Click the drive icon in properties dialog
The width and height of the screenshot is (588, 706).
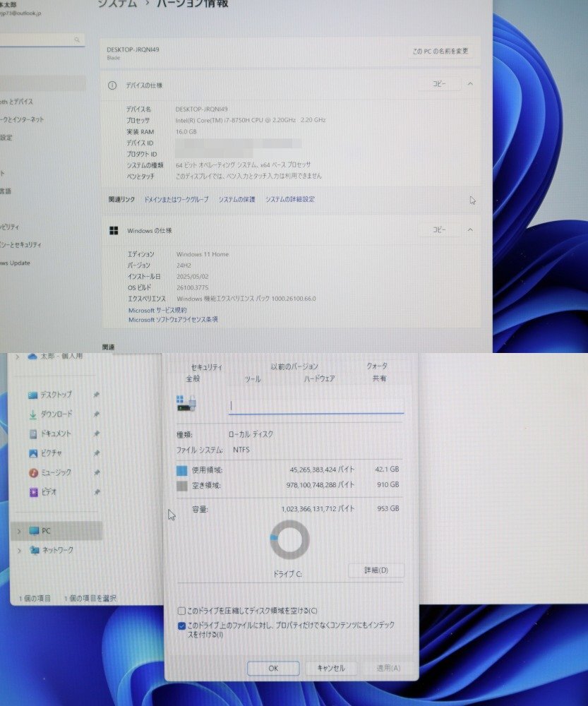[186, 403]
